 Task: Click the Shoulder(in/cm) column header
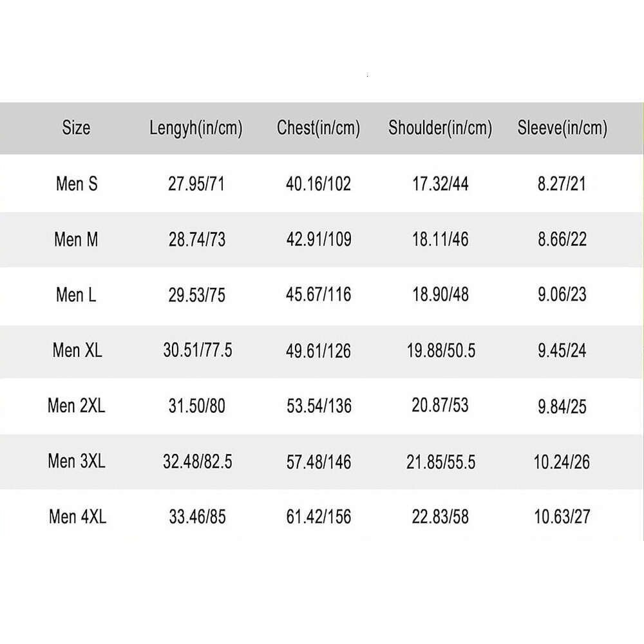tap(440, 128)
